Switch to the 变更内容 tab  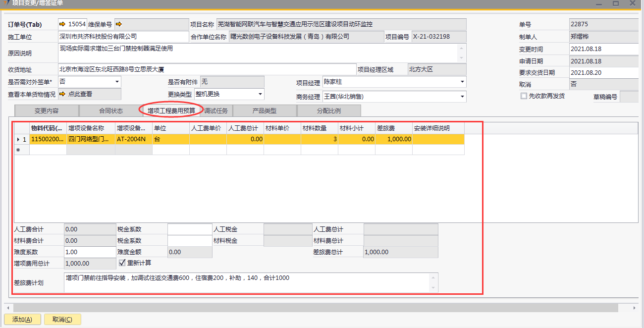(x=47, y=111)
